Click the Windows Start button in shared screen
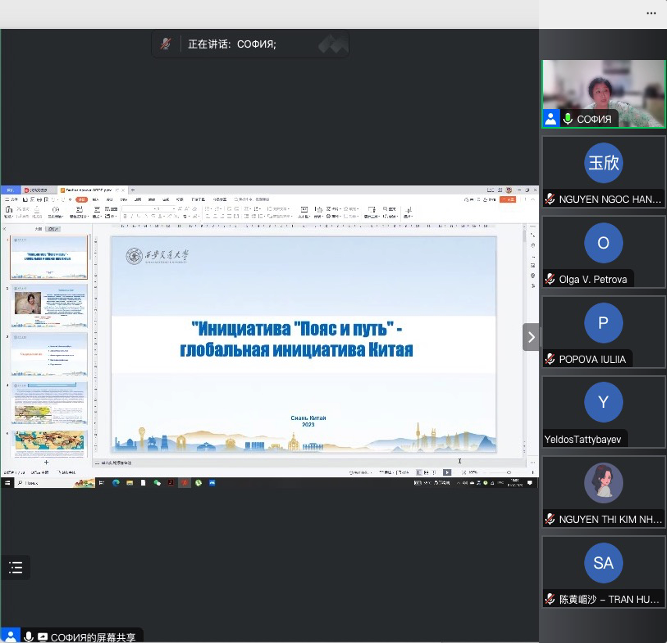This screenshot has width=667, height=643. pos(6,483)
